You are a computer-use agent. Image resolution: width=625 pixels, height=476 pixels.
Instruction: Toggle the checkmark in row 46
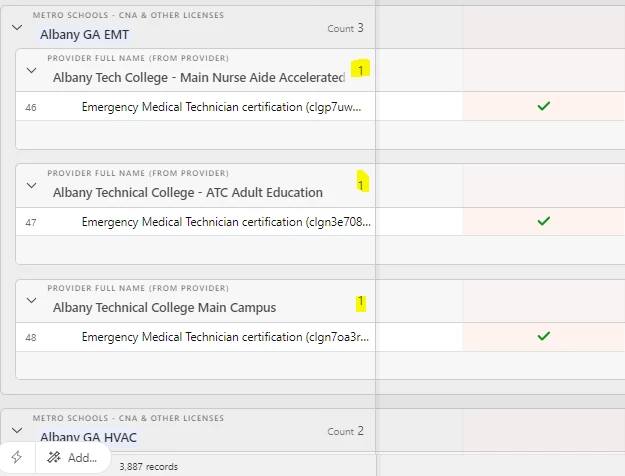[x=543, y=106]
